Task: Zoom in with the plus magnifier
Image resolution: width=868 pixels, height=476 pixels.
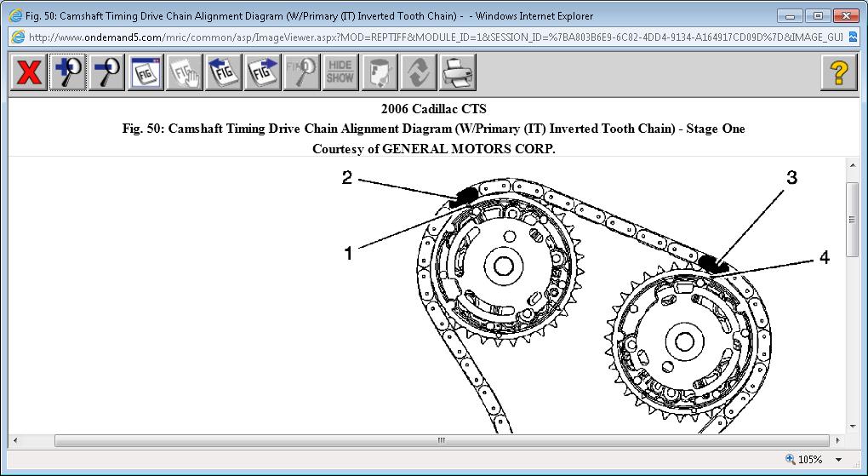Action: point(68,72)
